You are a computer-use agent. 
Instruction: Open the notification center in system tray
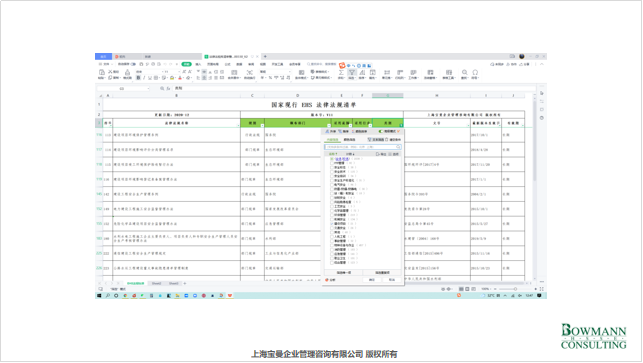539,295
